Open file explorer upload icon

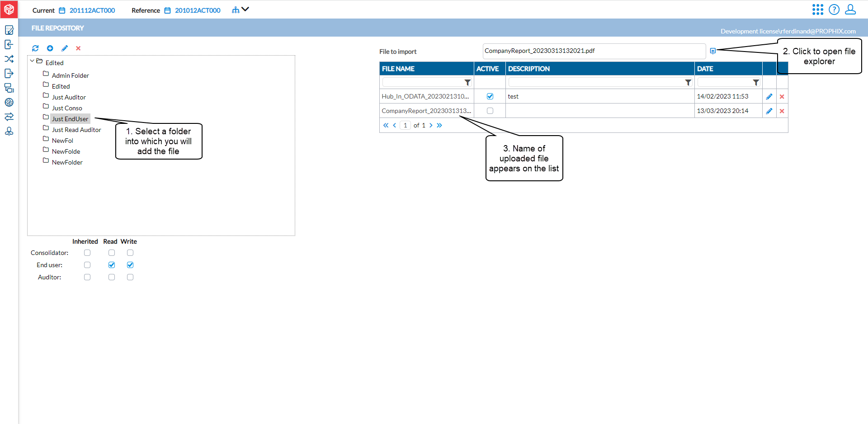pos(713,51)
